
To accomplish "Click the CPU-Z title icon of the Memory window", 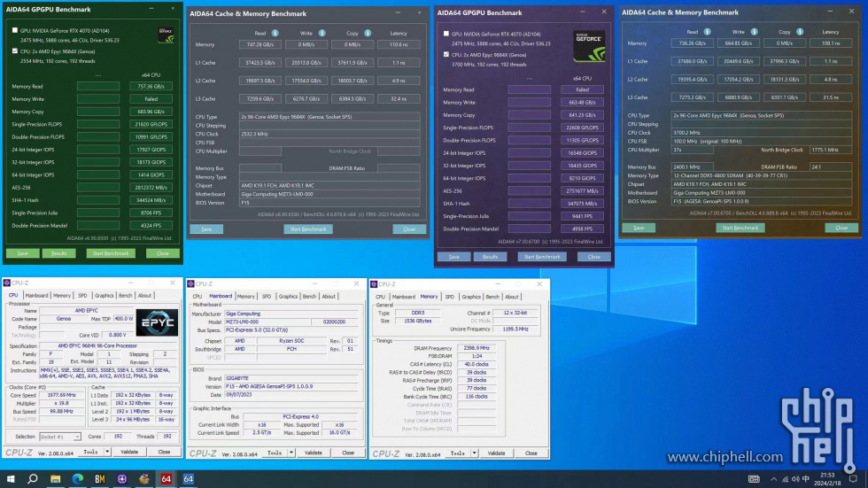I will pyautogui.click(x=374, y=283).
